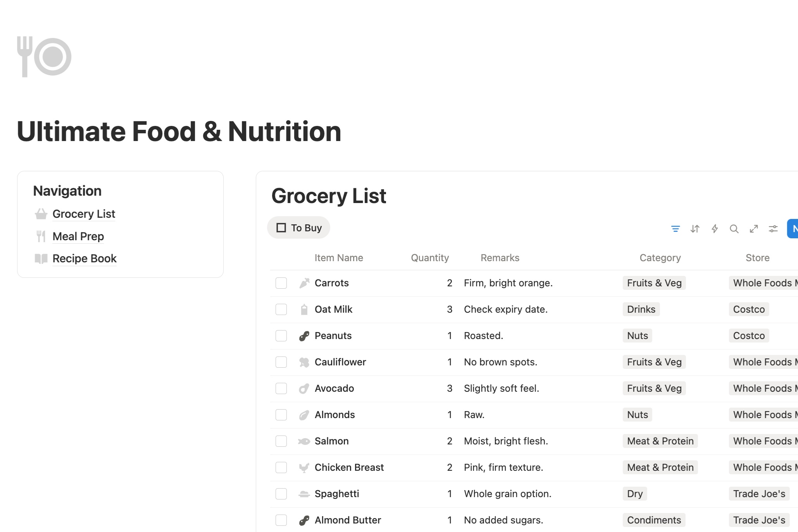The height and width of the screenshot is (532, 798).
Task: Open the Category column header menu
Action: [660, 258]
